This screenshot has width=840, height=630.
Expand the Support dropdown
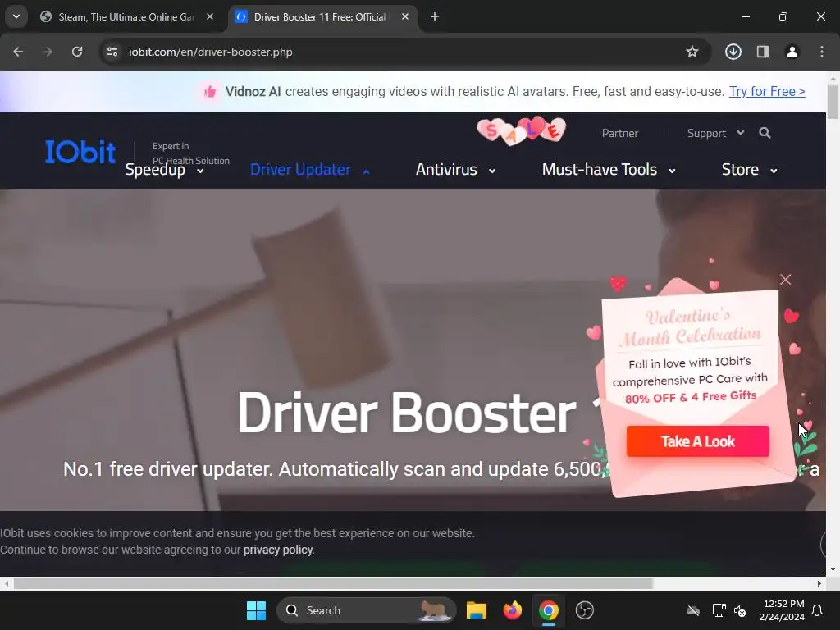pyautogui.click(x=715, y=134)
